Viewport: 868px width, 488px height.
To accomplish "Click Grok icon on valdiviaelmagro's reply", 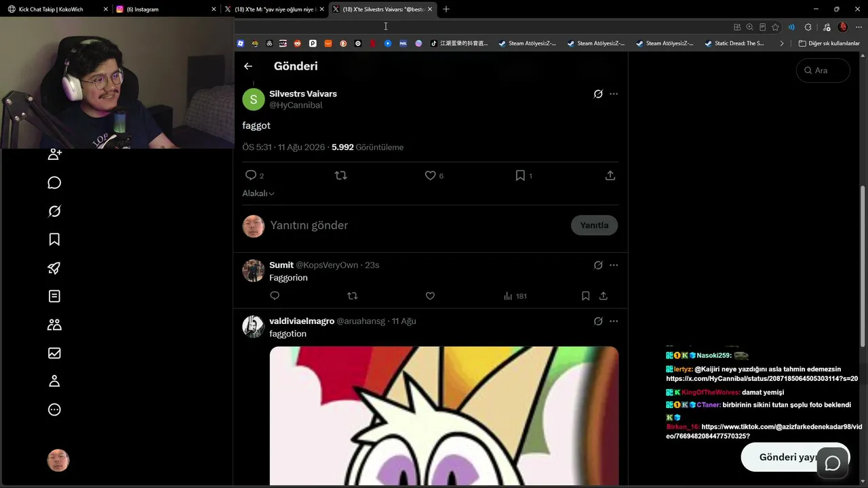I will coord(598,321).
